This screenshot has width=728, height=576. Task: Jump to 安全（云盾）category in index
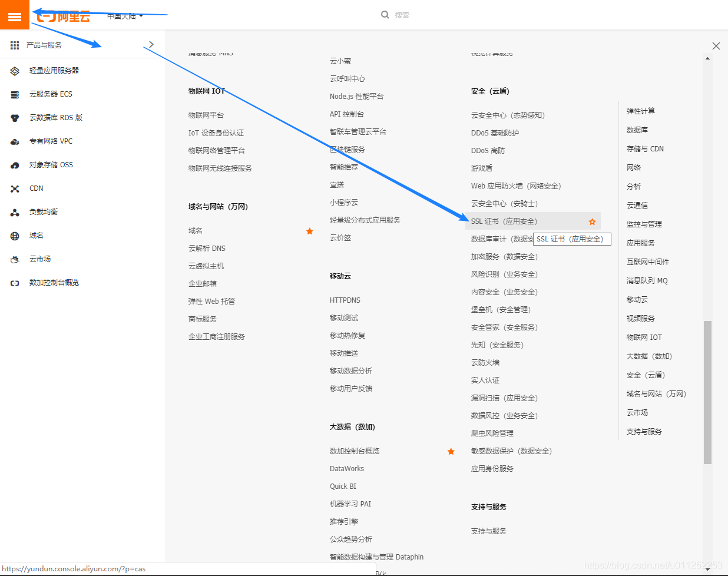pyautogui.click(x=646, y=375)
